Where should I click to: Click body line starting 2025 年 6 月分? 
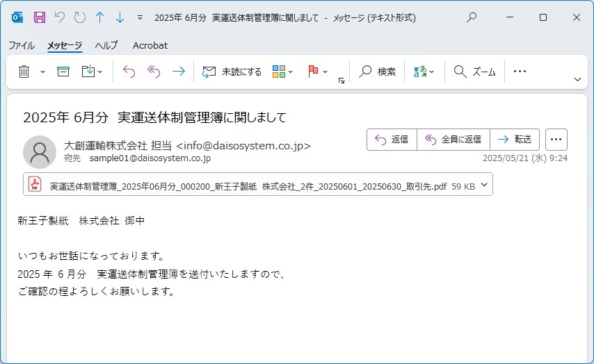(152, 274)
